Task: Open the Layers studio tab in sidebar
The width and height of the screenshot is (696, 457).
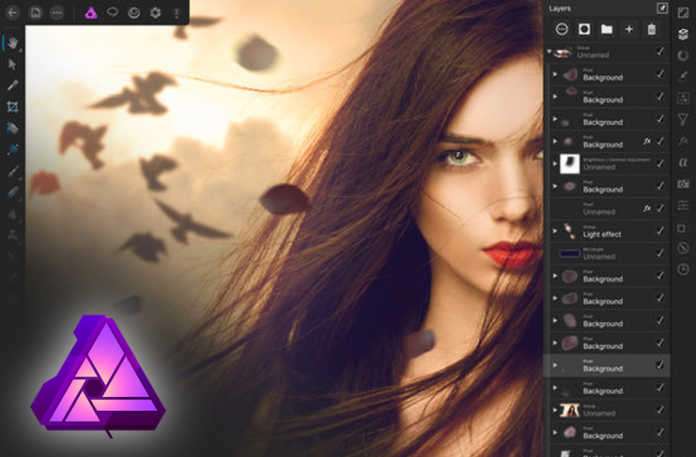Action: pyautogui.click(x=683, y=33)
